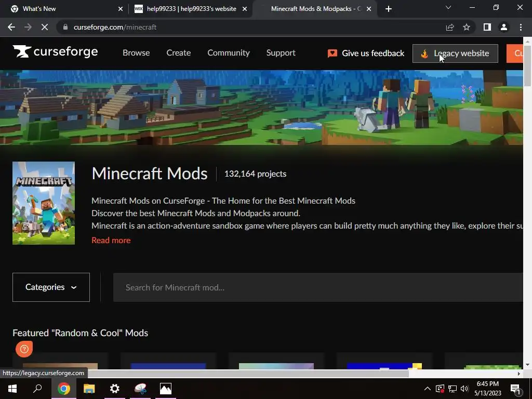Click the 132,164 projects text
This screenshot has width=532, height=399.
(255, 174)
